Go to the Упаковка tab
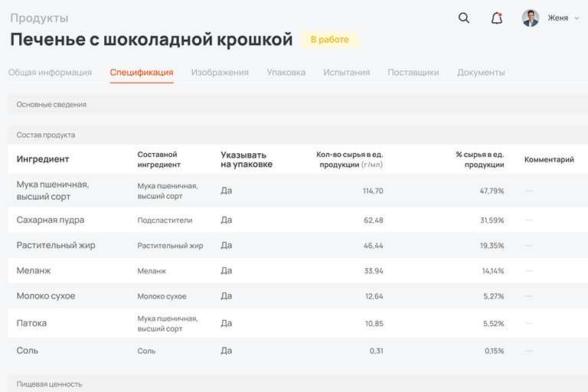 (x=286, y=73)
